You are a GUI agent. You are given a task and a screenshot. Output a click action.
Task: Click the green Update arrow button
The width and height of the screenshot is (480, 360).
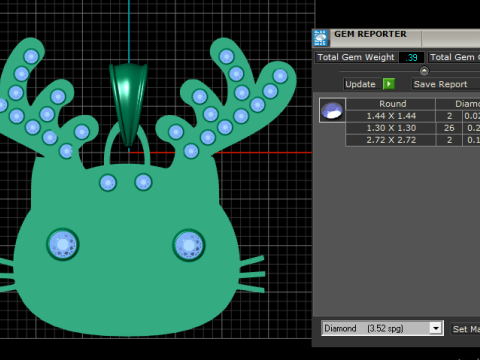[389, 84]
